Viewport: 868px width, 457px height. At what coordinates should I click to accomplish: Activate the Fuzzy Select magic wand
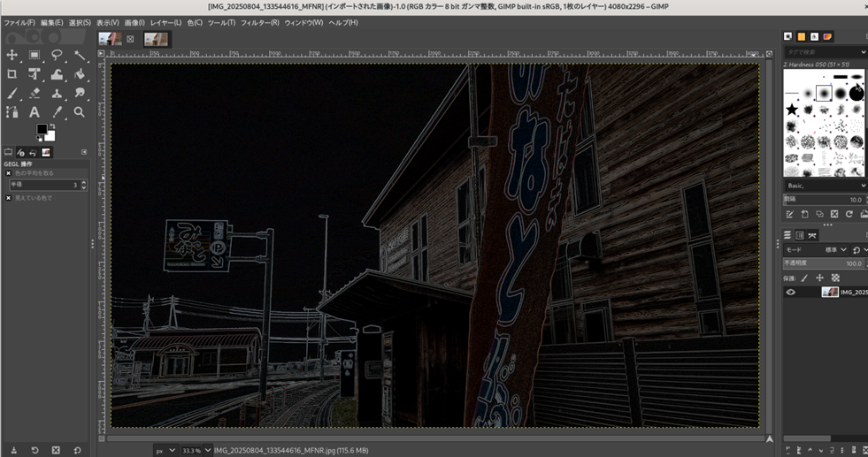pos(80,56)
